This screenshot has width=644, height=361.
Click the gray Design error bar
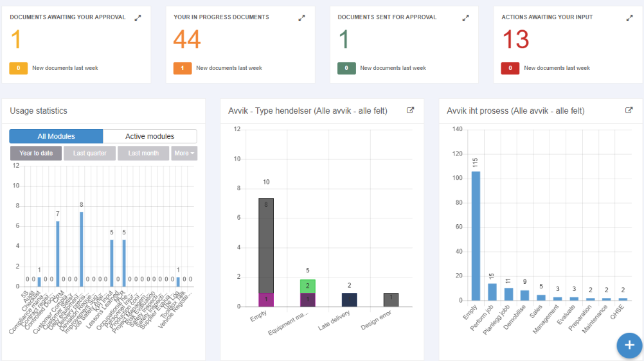click(x=391, y=300)
